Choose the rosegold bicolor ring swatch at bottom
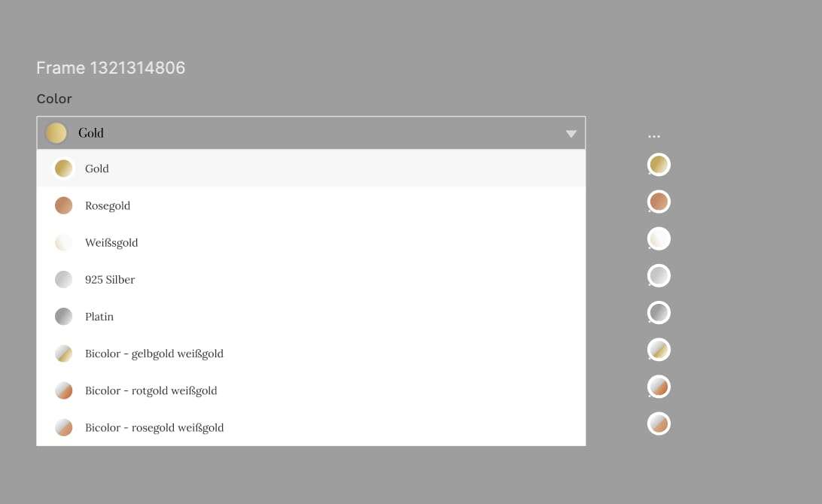The height and width of the screenshot is (504, 822). tap(659, 424)
